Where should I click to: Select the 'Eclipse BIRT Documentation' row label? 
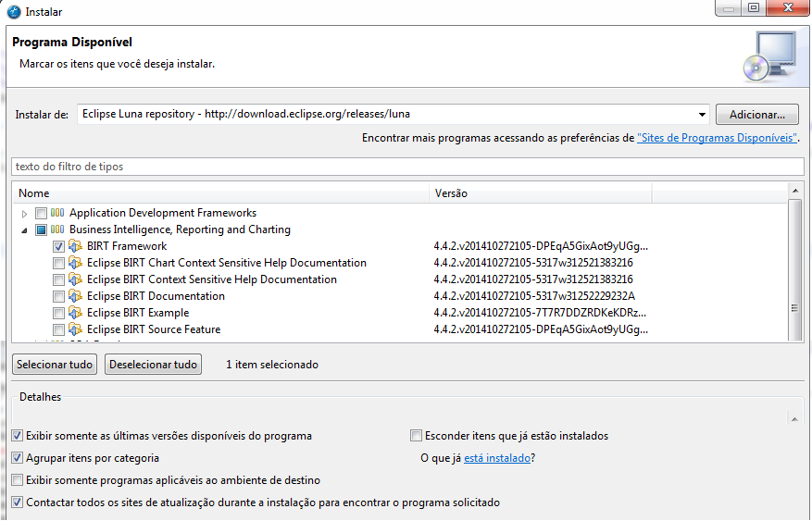[156, 296]
